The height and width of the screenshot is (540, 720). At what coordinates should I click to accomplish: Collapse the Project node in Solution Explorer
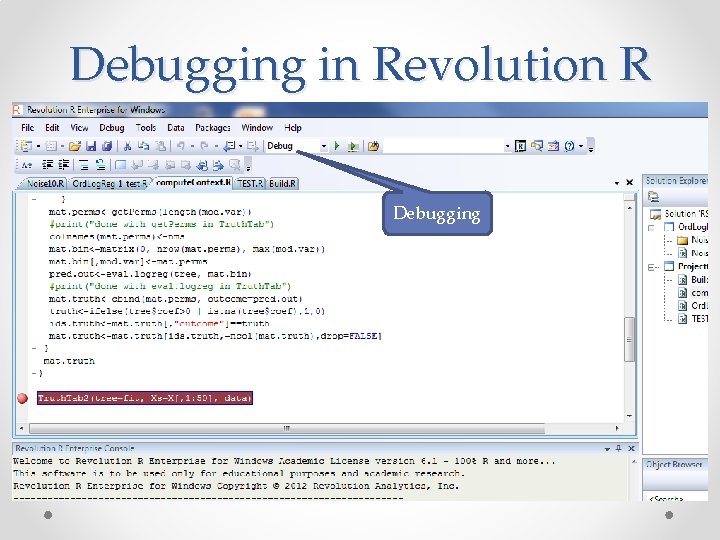(x=651, y=267)
